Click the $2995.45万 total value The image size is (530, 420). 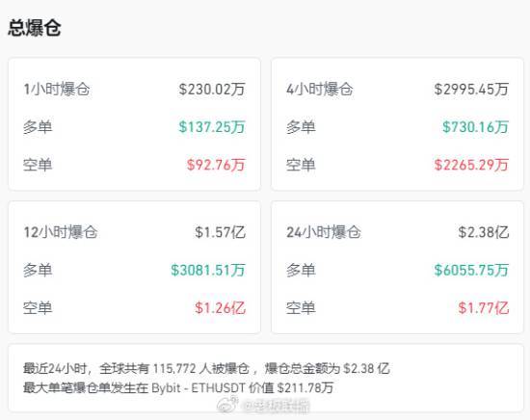click(471, 90)
